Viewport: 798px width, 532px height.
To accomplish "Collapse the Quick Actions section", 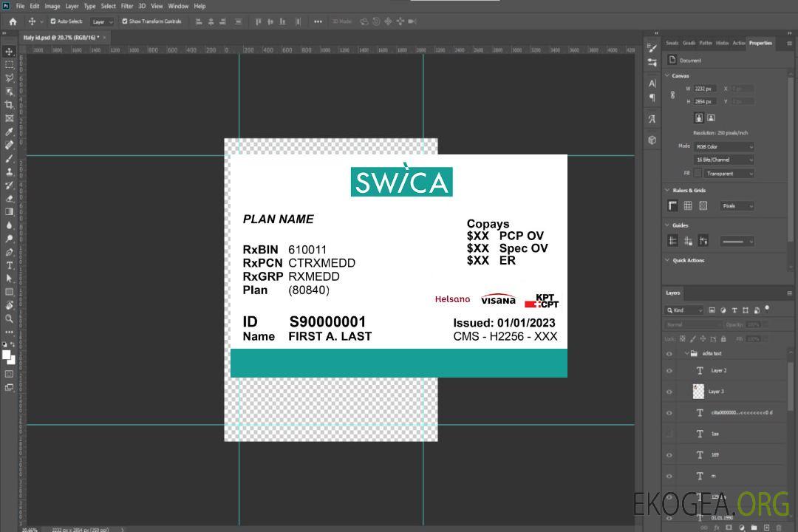I will [667, 260].
